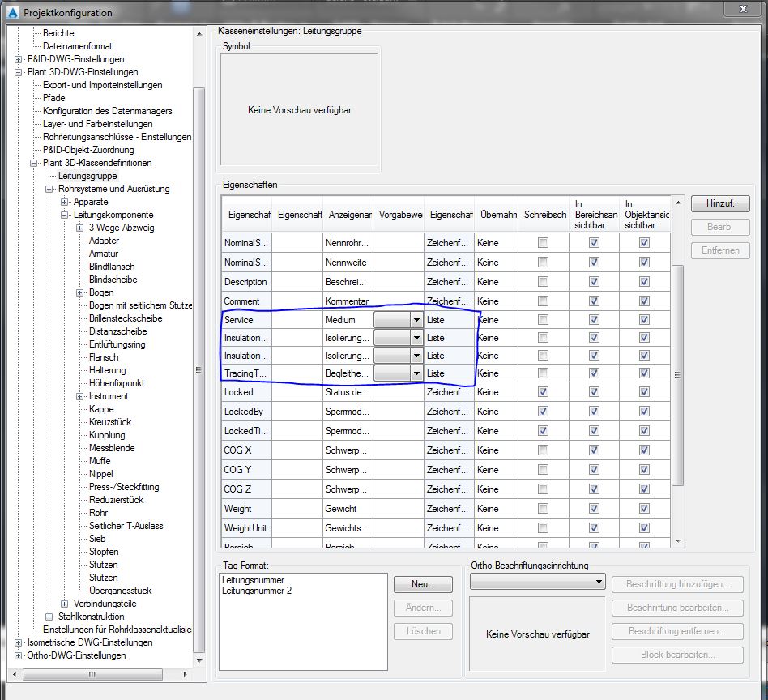The image size is (768, 700).
Task: Click the Anzeigename column header
Action: tap(348, 215)
